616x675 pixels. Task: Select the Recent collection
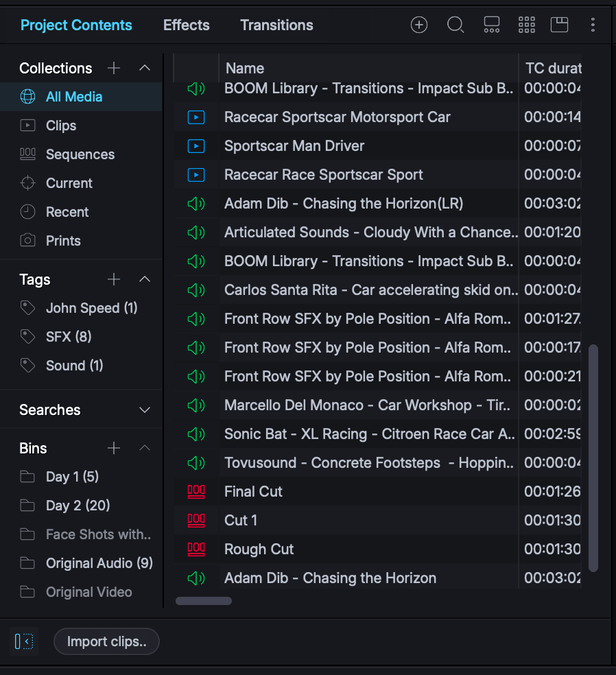(x=81, y=212)
